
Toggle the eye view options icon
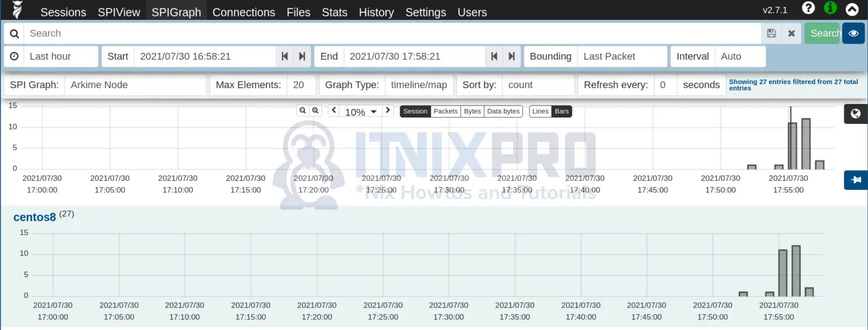(x=853, y=33)
